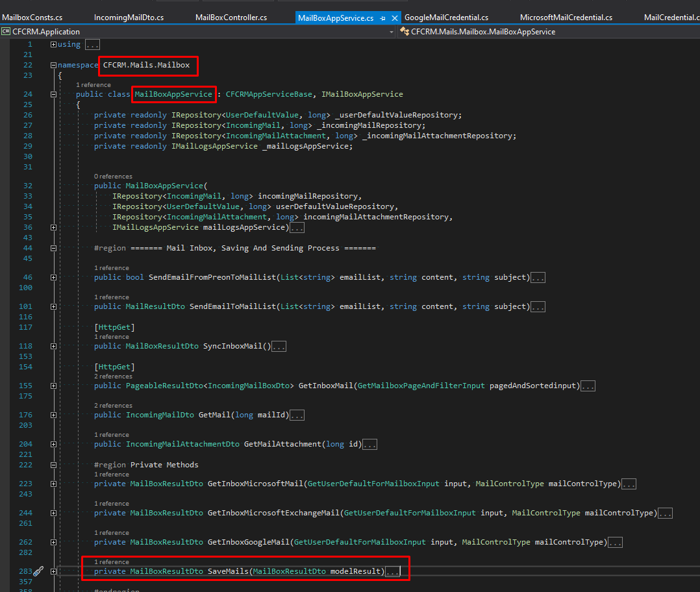
Task: Click the _mailLogsAppService field
Action: pos(306,146)
